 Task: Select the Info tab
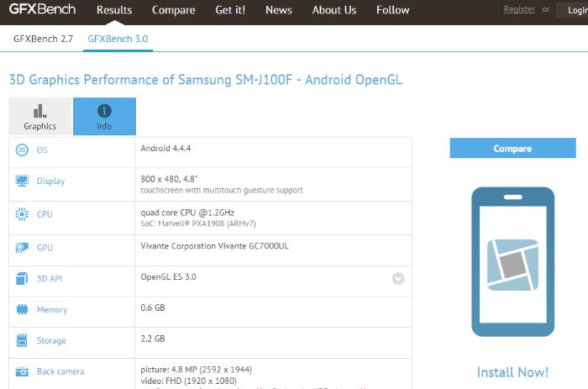[104, 117]
